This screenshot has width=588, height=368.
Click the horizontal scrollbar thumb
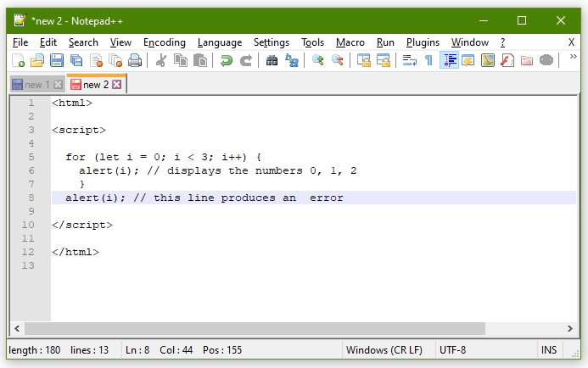tap(255, 329)
